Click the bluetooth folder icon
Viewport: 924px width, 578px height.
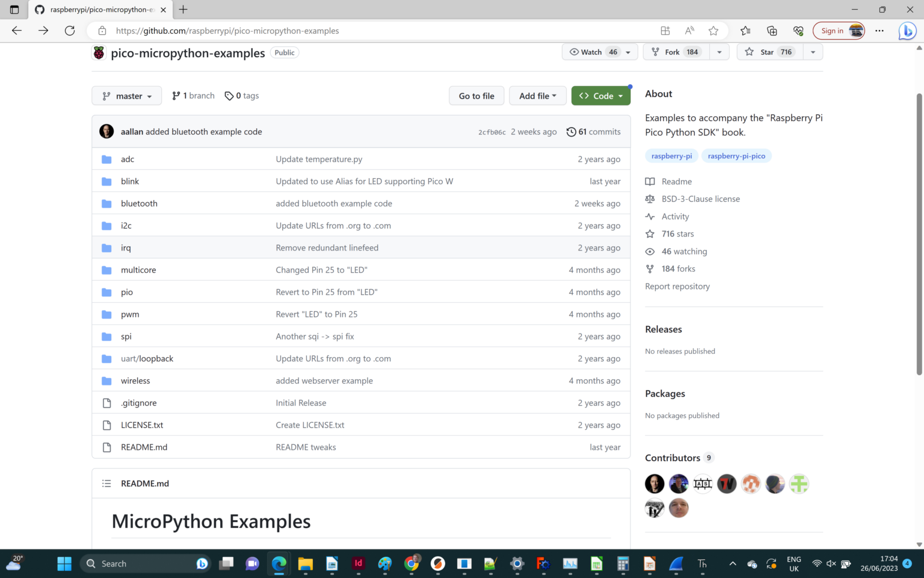[106, 204]
